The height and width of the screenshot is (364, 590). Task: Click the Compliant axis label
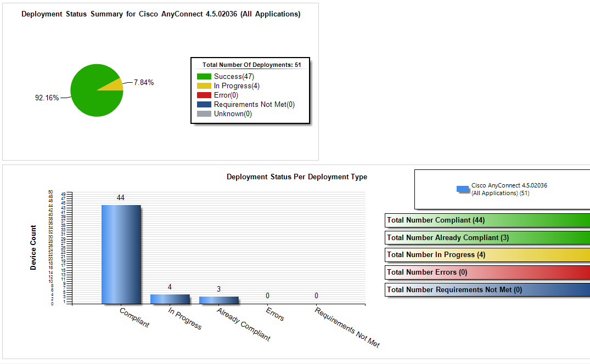click(134, 317)
